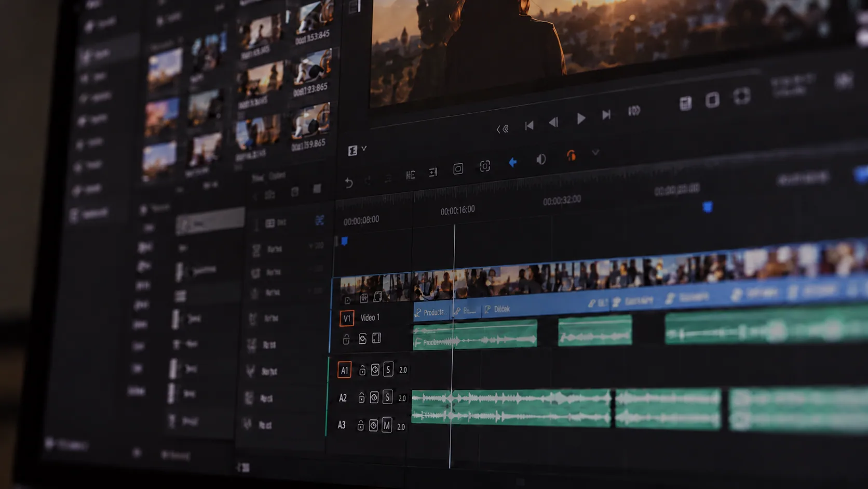
Task: Select the blue arrow selection tool
Action: click(x=513, y=163)
